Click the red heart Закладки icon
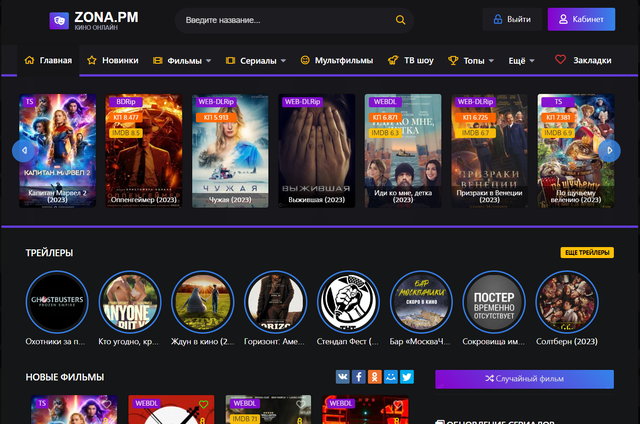The image size is (640, 424). 560,60
